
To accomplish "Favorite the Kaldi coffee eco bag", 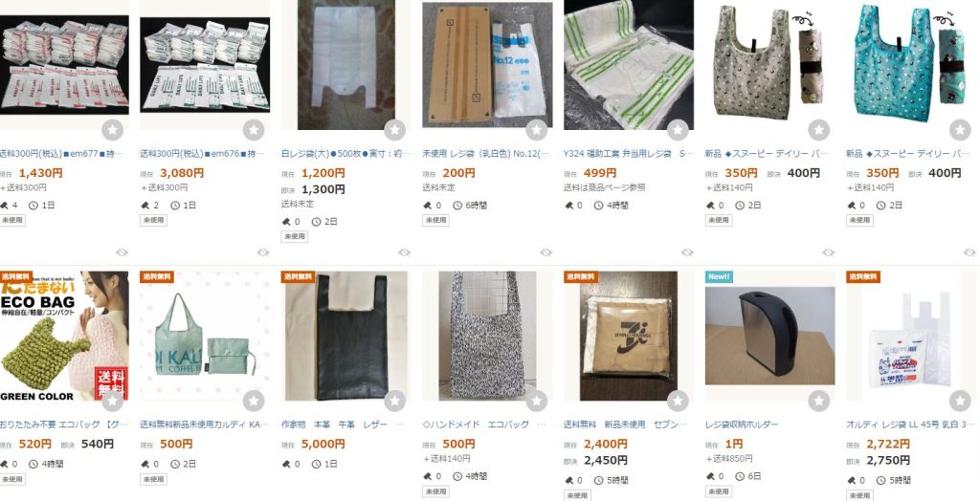I will 253,401.
